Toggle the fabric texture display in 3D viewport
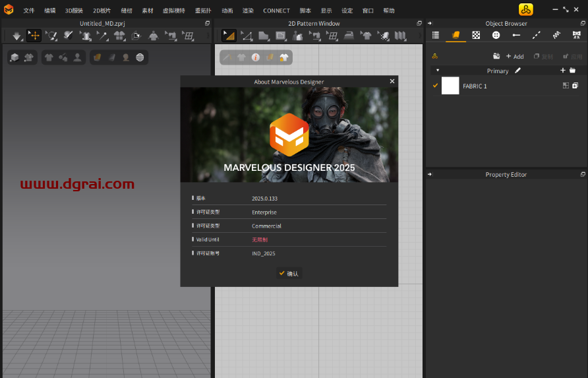The image size is (588, 378). pos(97,57)
